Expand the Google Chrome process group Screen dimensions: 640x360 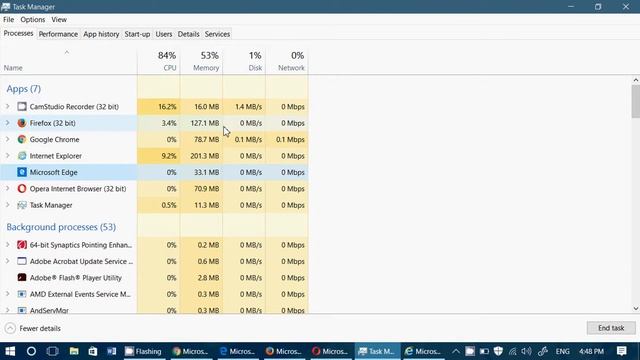tap(7, 139)
